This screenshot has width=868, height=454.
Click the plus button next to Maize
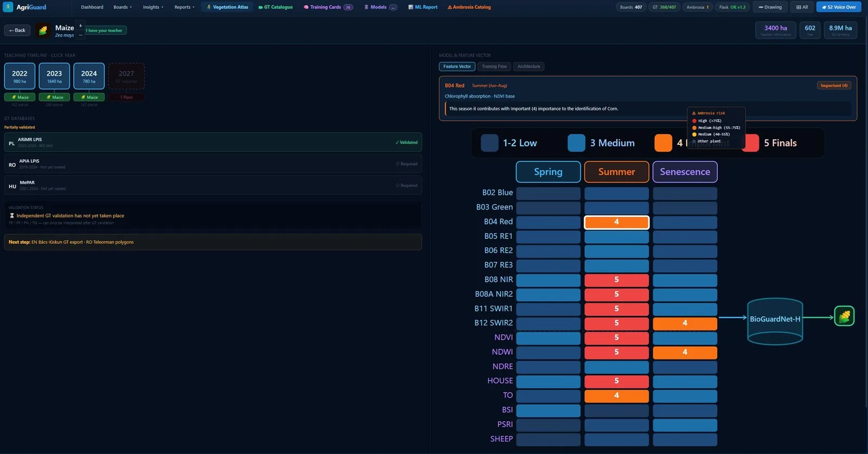80,26
